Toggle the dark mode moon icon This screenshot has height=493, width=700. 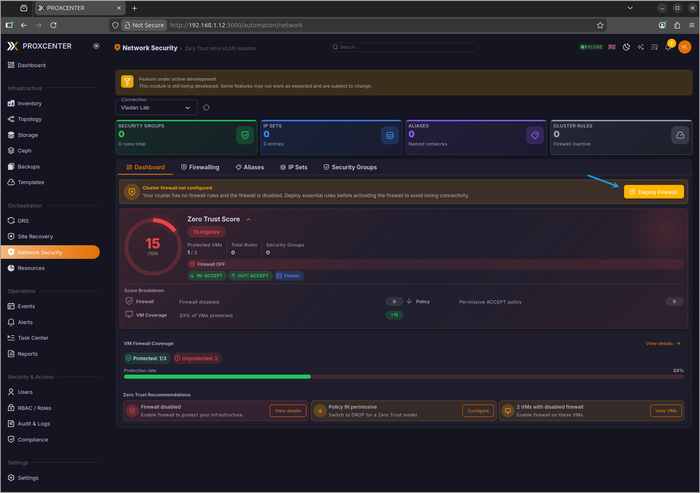pos(626,47)
